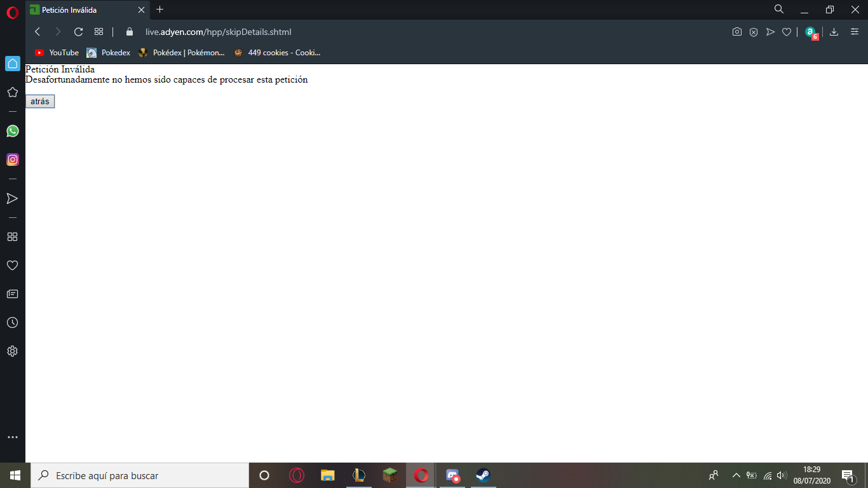
Task: Close the Petición Inválida tab
Action: (141, 10)
